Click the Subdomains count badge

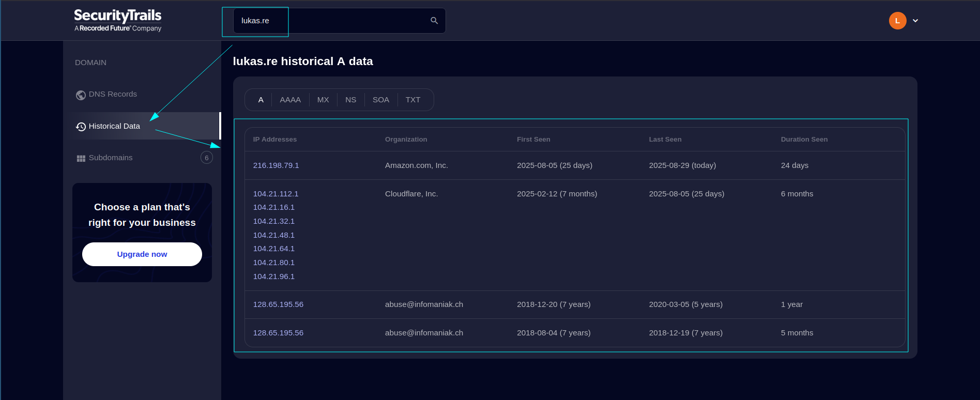206,158
